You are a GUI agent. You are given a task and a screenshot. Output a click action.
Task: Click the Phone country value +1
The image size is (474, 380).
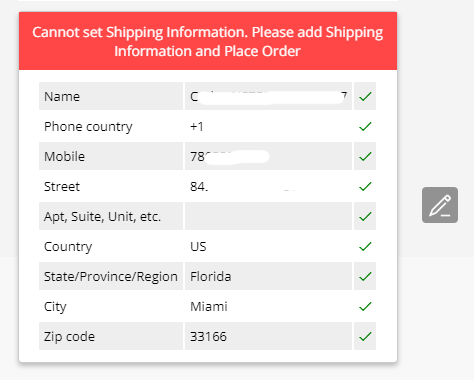point(197,126)
